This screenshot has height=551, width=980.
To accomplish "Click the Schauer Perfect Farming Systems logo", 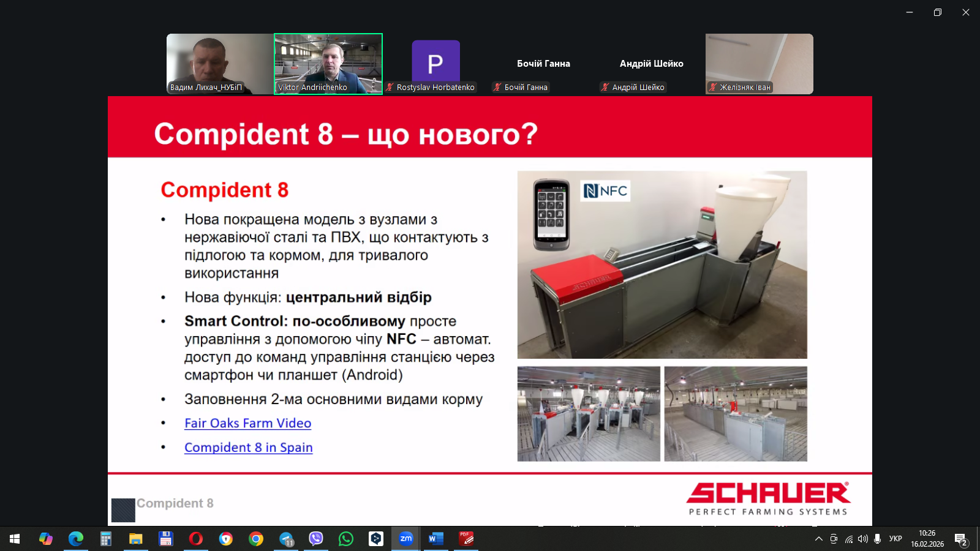I will coord(768,498).
